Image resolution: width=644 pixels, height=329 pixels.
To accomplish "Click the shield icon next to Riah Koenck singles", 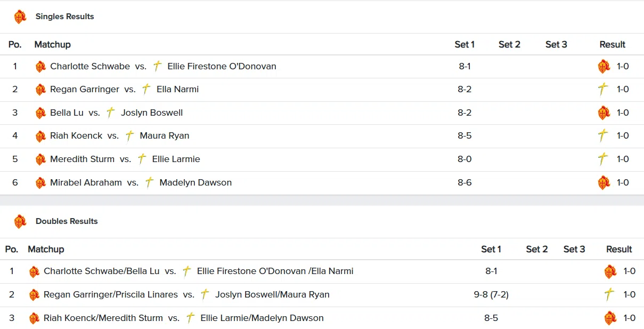I will click(x=40, y=136).
